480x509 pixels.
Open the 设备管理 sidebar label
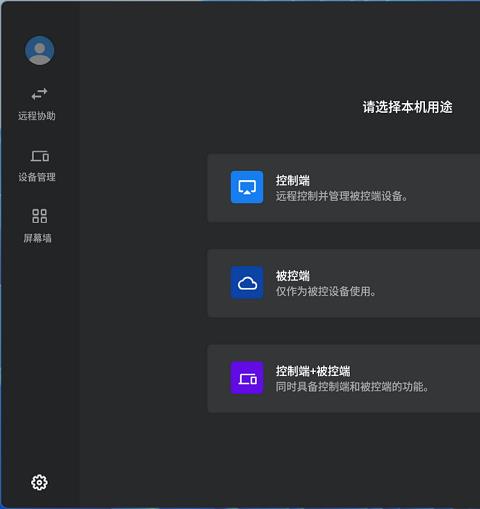click(37, 177)
